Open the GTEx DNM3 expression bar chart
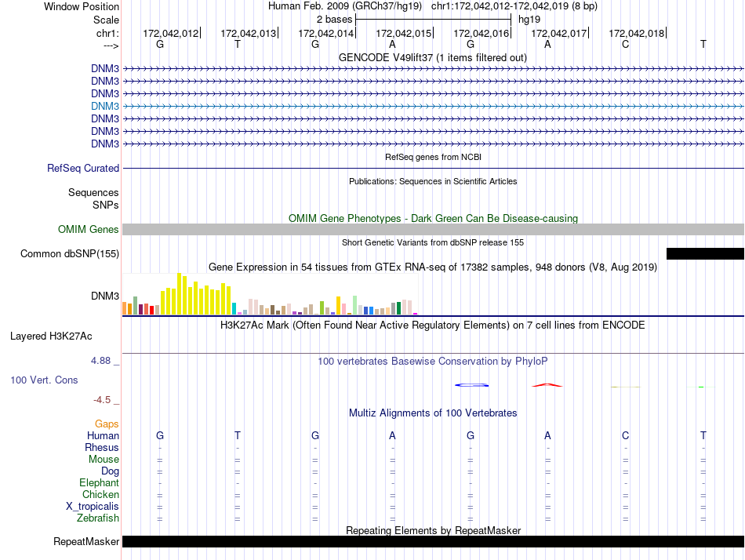The image size is (745, 560). pos(271,294)
